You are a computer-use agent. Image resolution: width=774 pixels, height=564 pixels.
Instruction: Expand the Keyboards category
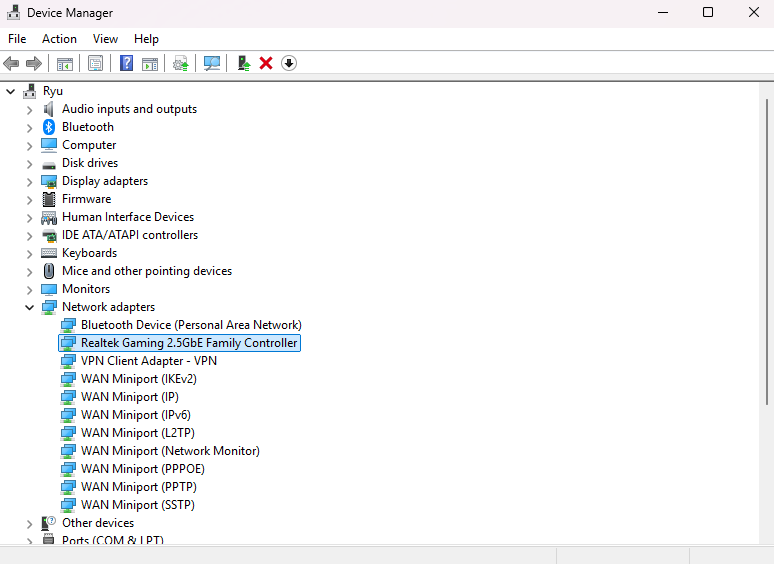29,254
